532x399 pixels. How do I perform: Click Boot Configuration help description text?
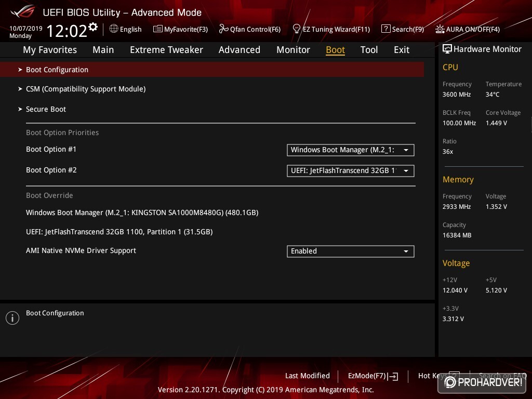(55, 313)
